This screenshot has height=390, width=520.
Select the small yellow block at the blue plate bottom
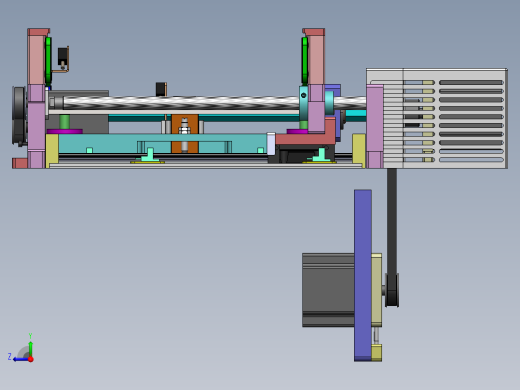[377, 353]
